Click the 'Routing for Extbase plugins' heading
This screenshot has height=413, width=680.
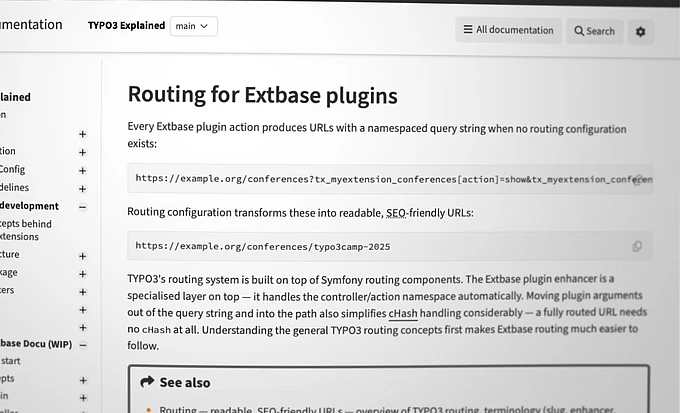[x=262, y=95]
